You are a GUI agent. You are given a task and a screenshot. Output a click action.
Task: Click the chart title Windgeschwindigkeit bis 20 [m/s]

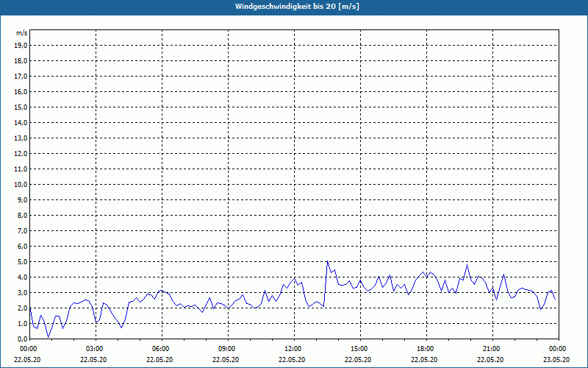pos(297,7)
